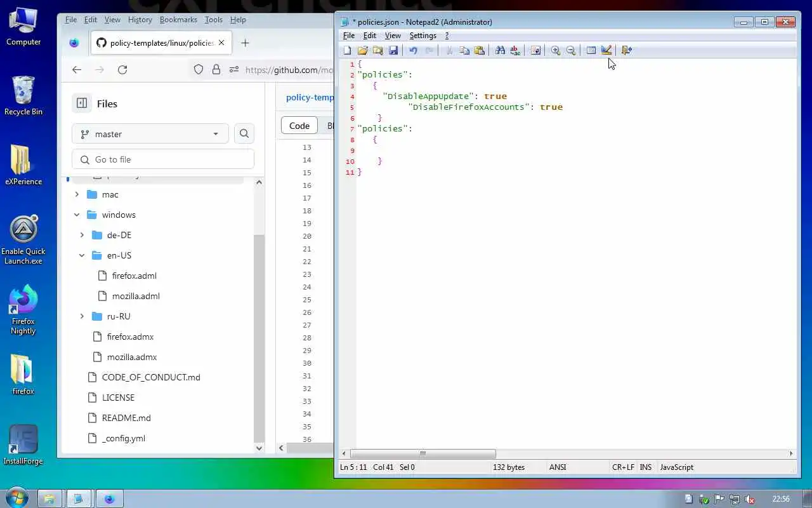The image size is (812, 508).
Task: Go back in Firefox
Action: pos(77,70)
